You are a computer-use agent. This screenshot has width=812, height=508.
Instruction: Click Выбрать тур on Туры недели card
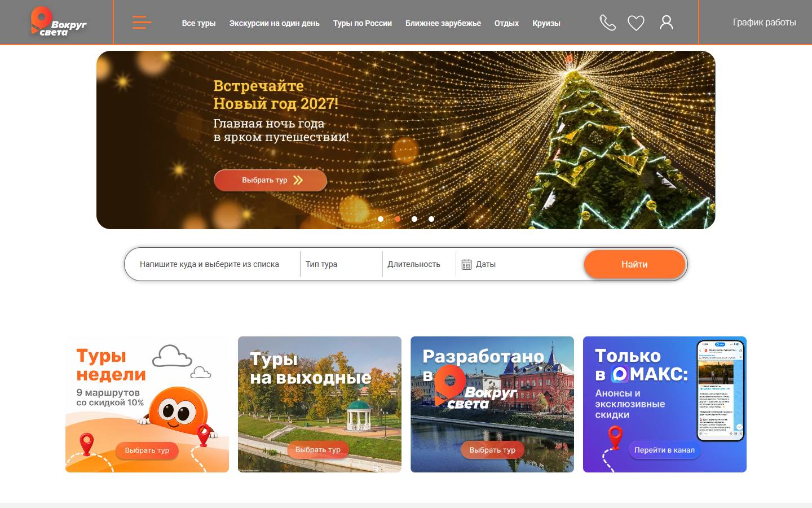tap(147, 450)
